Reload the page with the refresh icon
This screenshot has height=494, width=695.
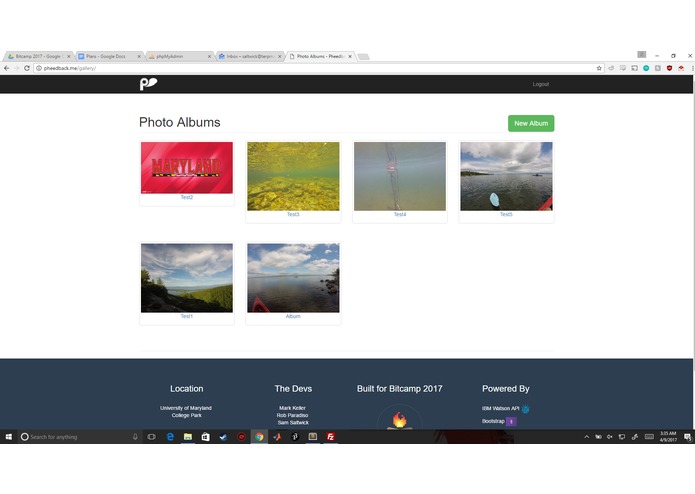[x=27, y=68]
